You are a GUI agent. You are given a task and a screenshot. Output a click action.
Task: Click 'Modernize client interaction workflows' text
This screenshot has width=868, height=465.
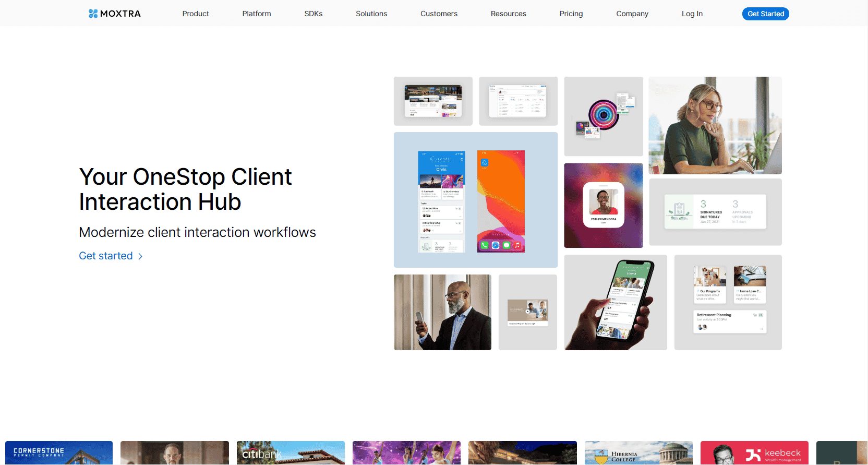(x=197, y=232)
